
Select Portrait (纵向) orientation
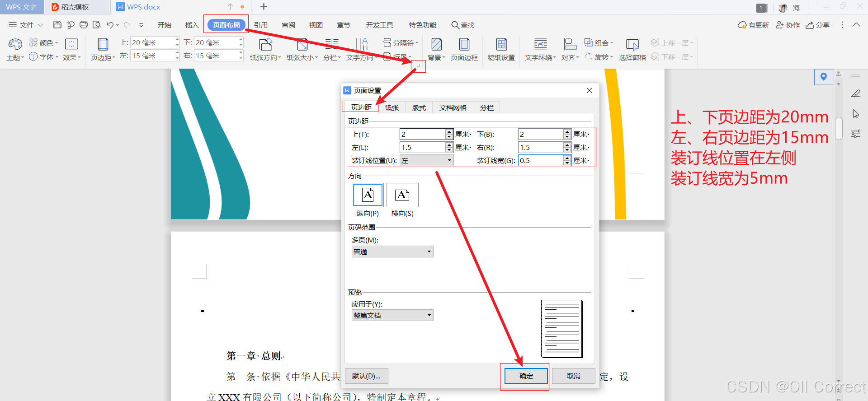pyautogui.click(x=368, y=195)
